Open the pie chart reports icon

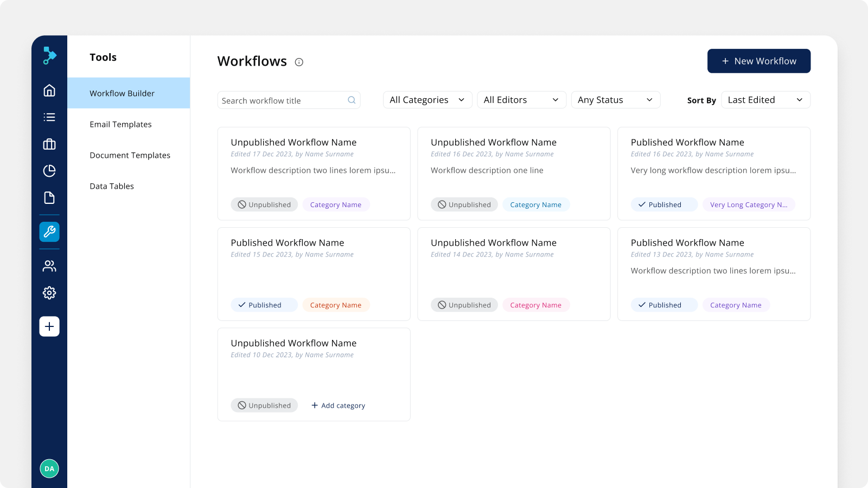click(x=49, y=171)
